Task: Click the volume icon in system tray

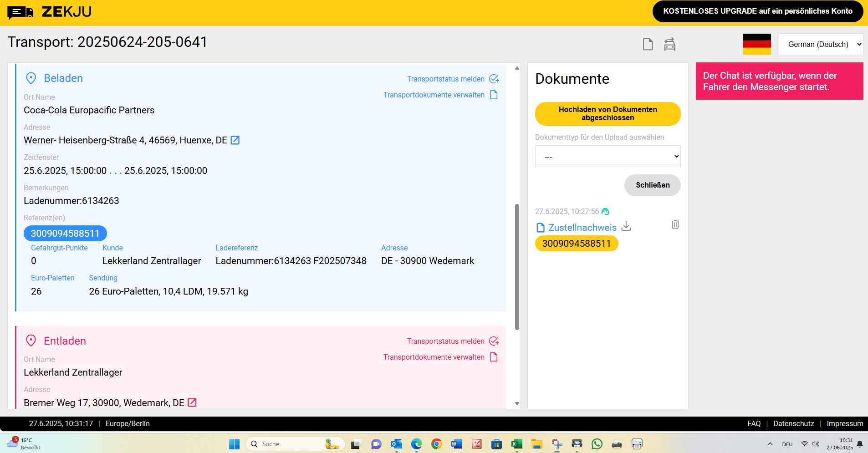Action: pos(816,444)
